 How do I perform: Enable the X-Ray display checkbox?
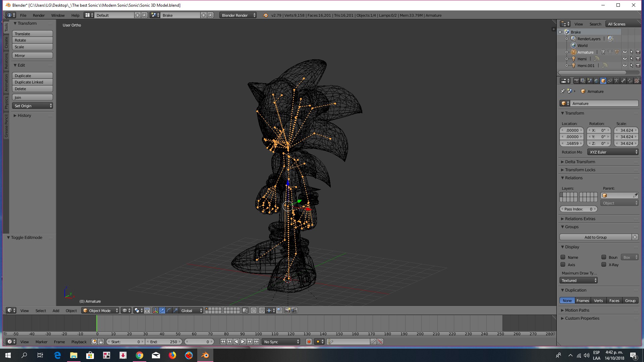[604, 265]
